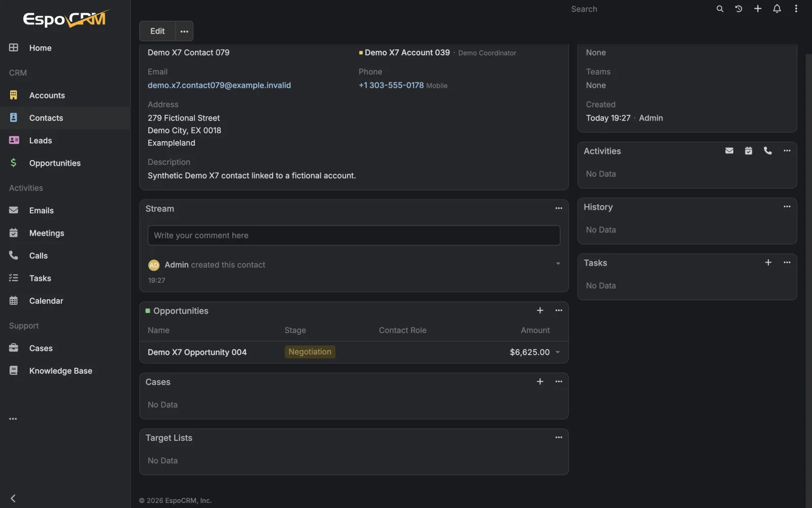Viewport: 812px width, 508px height.
Task: Open History panel more options menu
Action: 787,207
